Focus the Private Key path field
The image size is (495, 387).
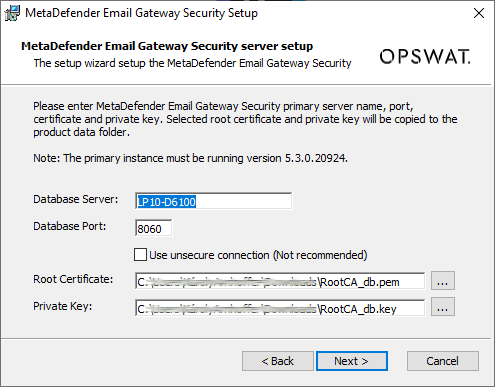click(280, 308)
